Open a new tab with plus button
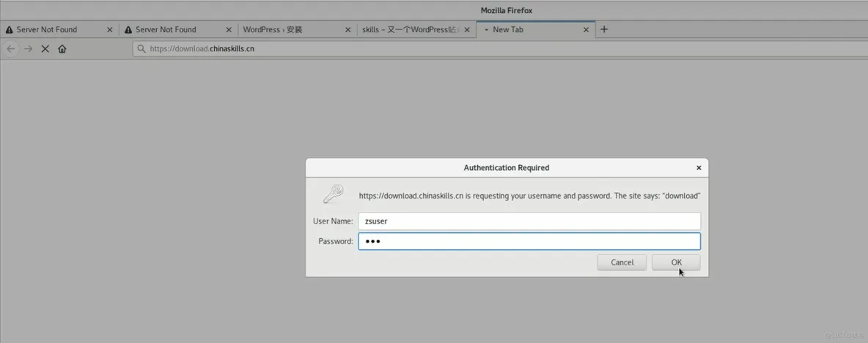The image size is (868, 343). click(x=604, y=29)
